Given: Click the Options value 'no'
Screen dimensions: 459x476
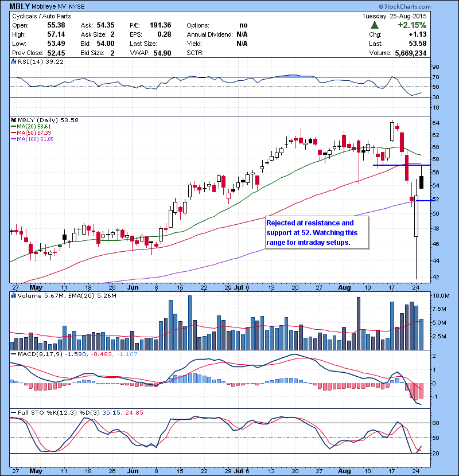Looking at the screenshot, I should (243, 25).
